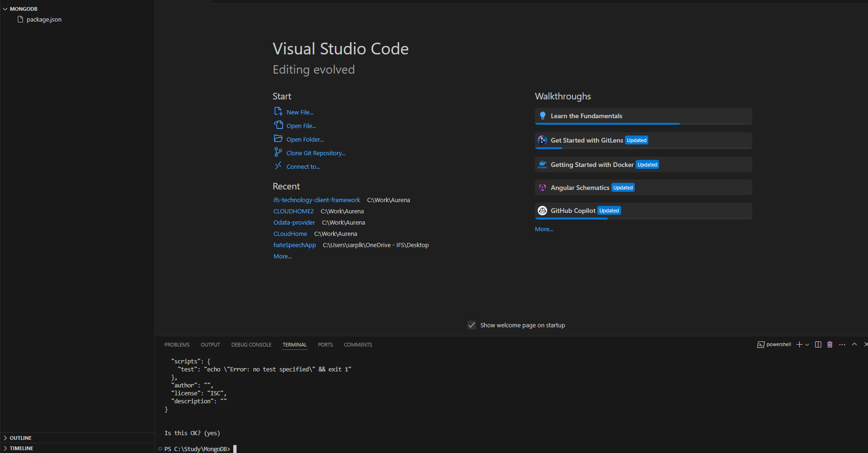Open package.json in the explorer
The image size is (868, 453).
pyautogui.click(x=44, y=19)
